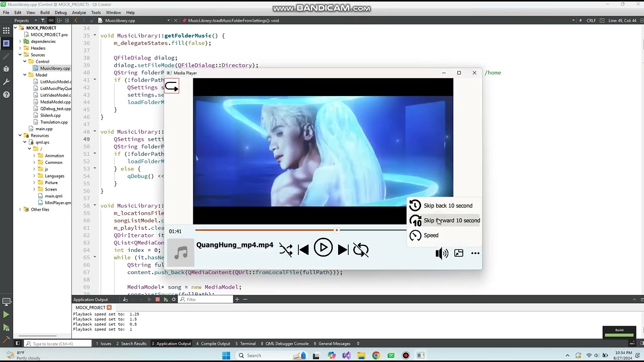Click the three-dots more options icon

click(475, 253)
